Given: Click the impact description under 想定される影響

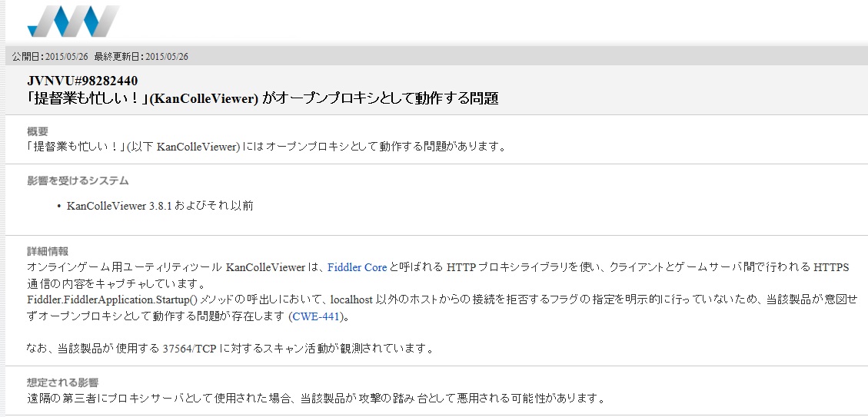Looking at the screenshot, I should point(315,399).
